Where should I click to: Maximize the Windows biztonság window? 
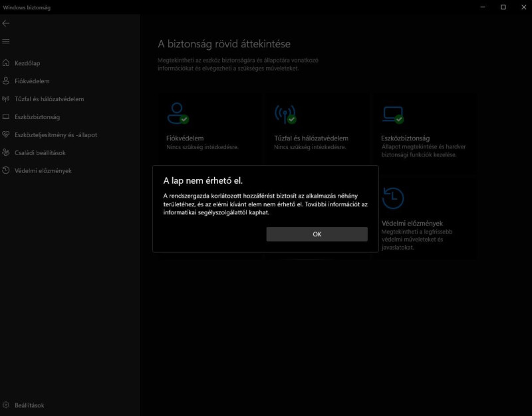(503, 7)
